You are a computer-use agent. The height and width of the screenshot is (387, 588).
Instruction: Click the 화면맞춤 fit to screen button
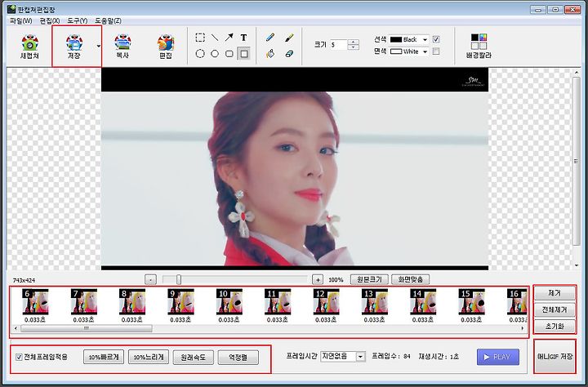pos(410,279)
